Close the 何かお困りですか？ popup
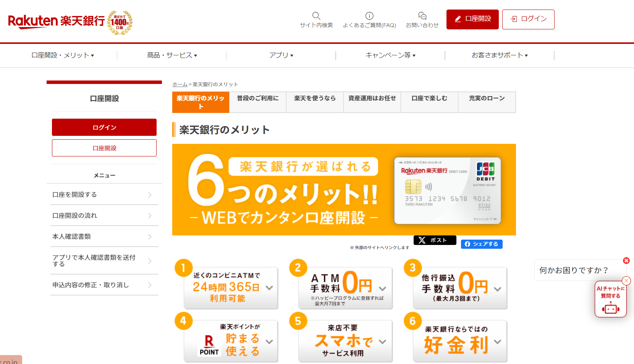 click(626, 261)
